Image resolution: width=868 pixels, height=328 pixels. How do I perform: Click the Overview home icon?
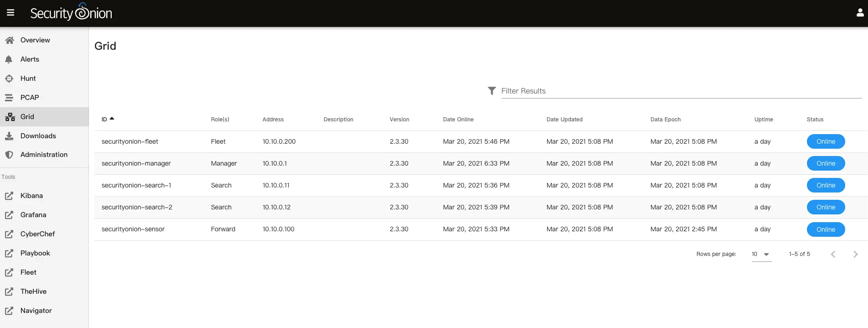click(10, 40)
